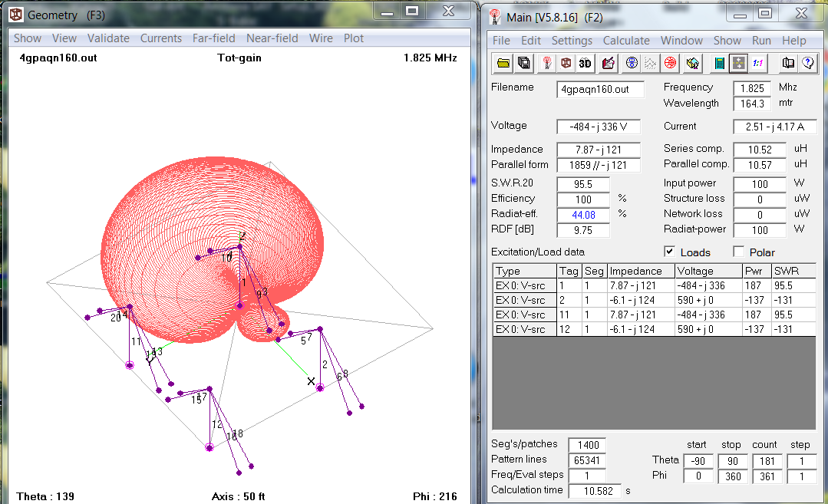Click the 'Theta : 139' status text
This screenshot has height=504, width=828.
click(x=45, y=496)
